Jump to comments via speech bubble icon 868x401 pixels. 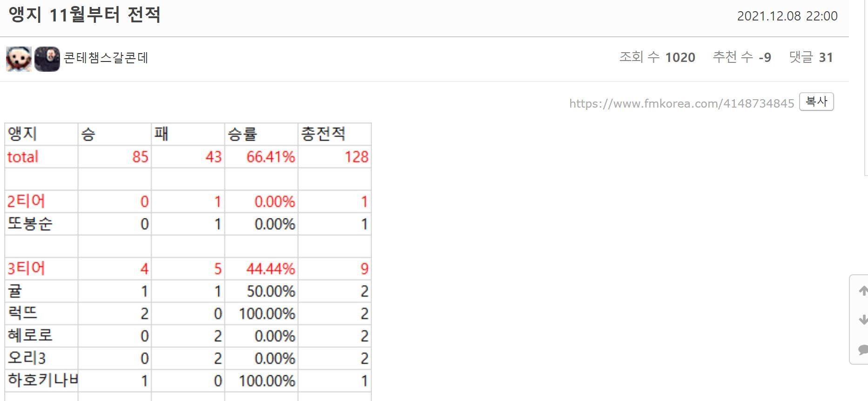[x=863, y=349]
